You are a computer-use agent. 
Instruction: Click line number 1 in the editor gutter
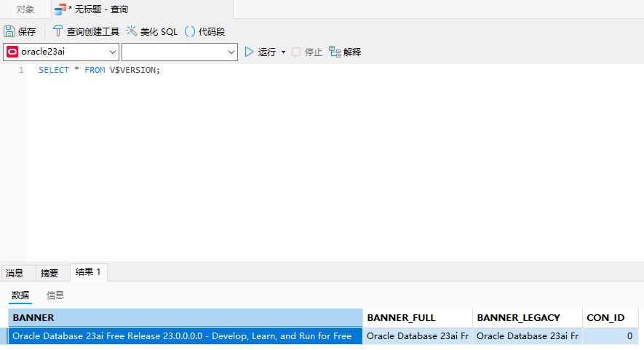tap(21, 71)
